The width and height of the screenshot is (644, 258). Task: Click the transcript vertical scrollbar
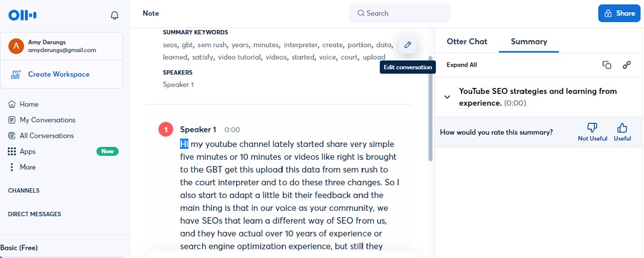(x=430, y=107)
